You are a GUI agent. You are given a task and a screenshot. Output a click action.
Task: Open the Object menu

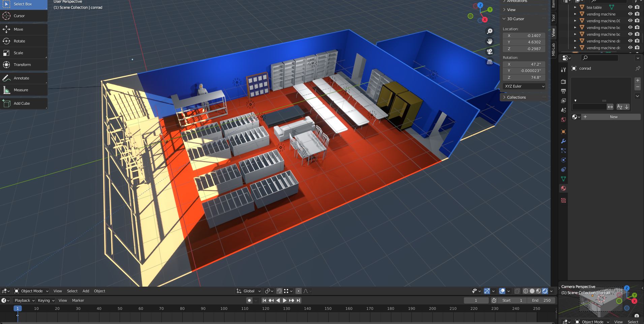[99, 291]
